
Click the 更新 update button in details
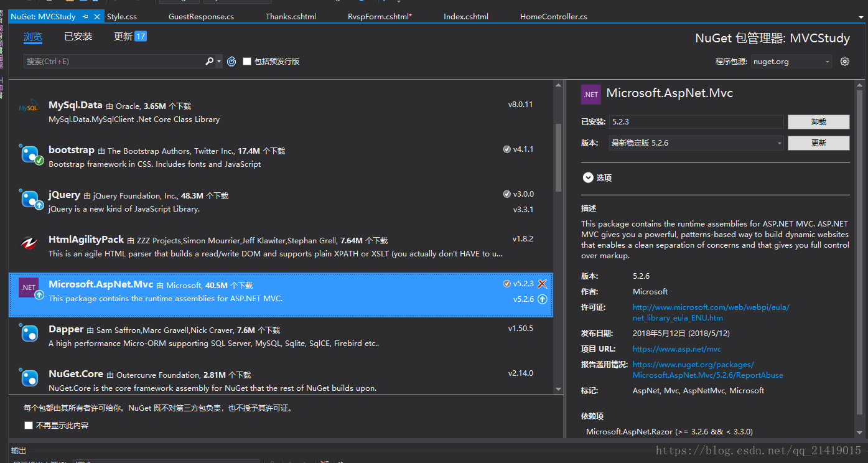coord(818,143)
